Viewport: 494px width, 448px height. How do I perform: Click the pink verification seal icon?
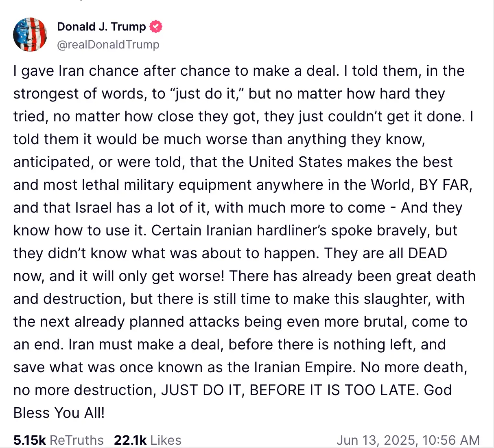156,26
